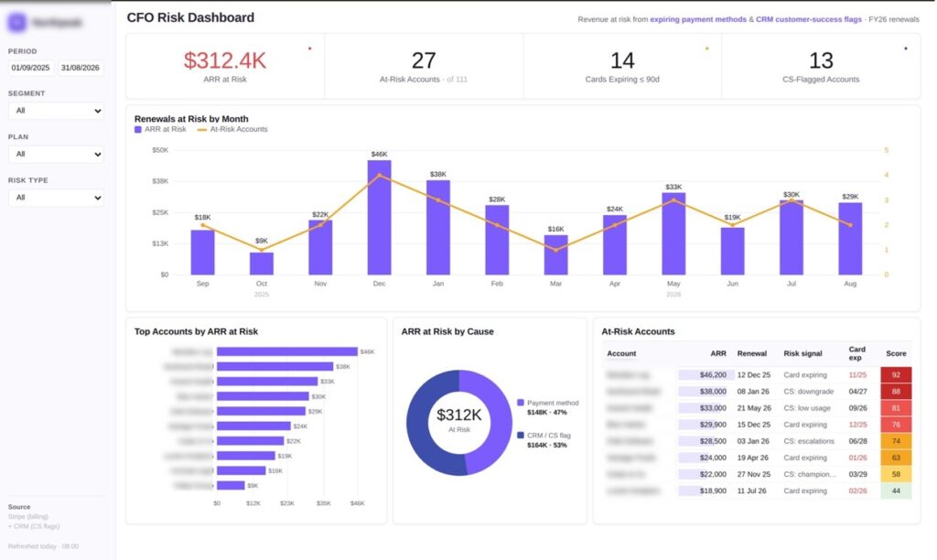Select the 13 CS-Flagged Accounts card
The height and width of the screenshot is (560, 937).
click(x=821, y=66)
